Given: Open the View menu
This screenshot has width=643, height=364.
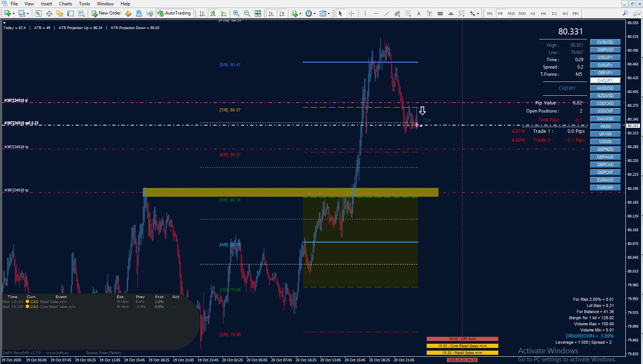Looking at the screenshot, I should (x=29, y=4).
